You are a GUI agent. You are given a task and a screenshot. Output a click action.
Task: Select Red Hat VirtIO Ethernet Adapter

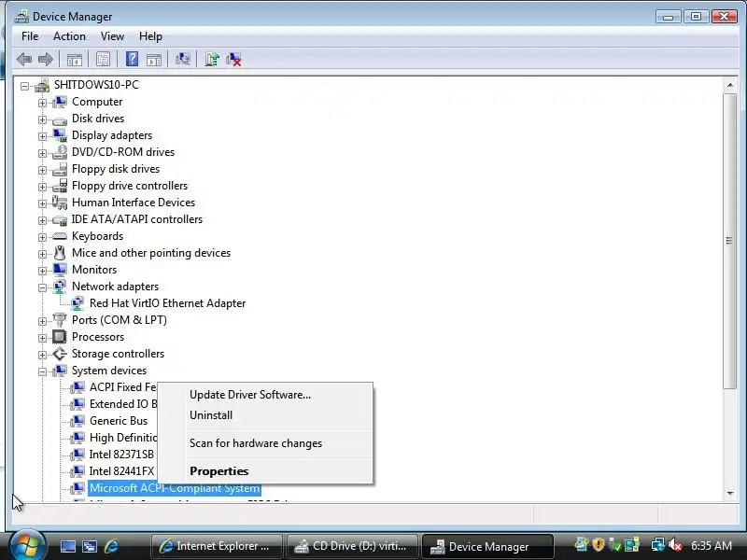click(167, 303)
